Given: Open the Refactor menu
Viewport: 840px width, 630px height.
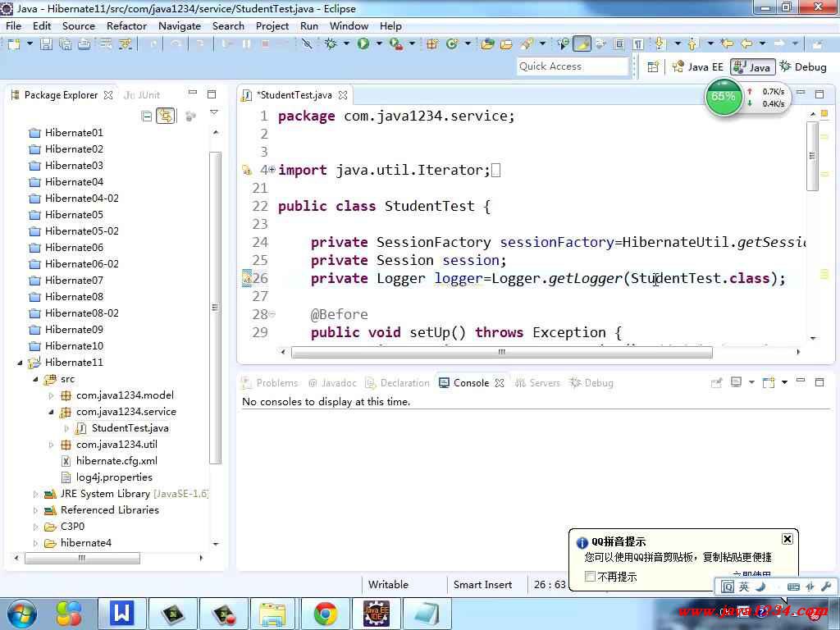Looking at the screenshot, I should (126, 25).
